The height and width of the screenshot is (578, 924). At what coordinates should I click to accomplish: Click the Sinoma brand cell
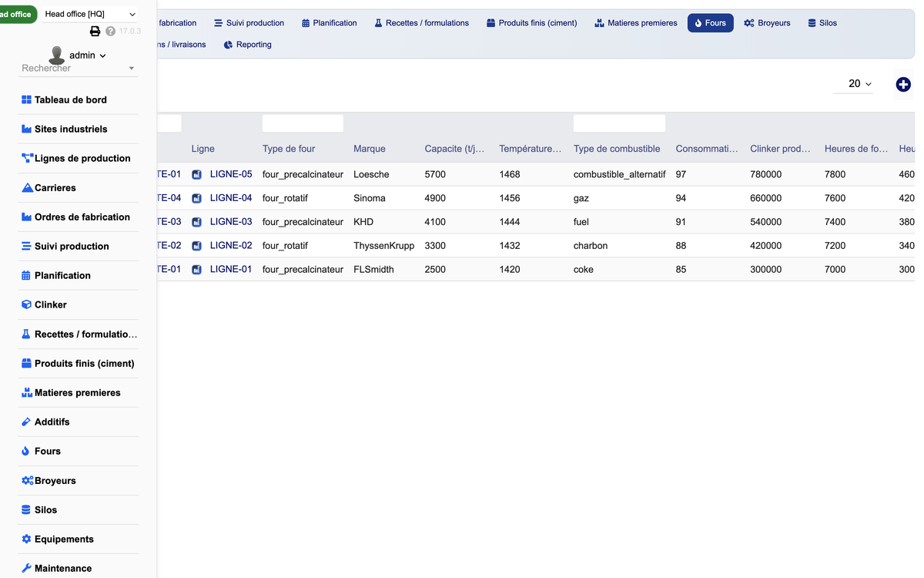pyautogui.click(x=370, y=198)
